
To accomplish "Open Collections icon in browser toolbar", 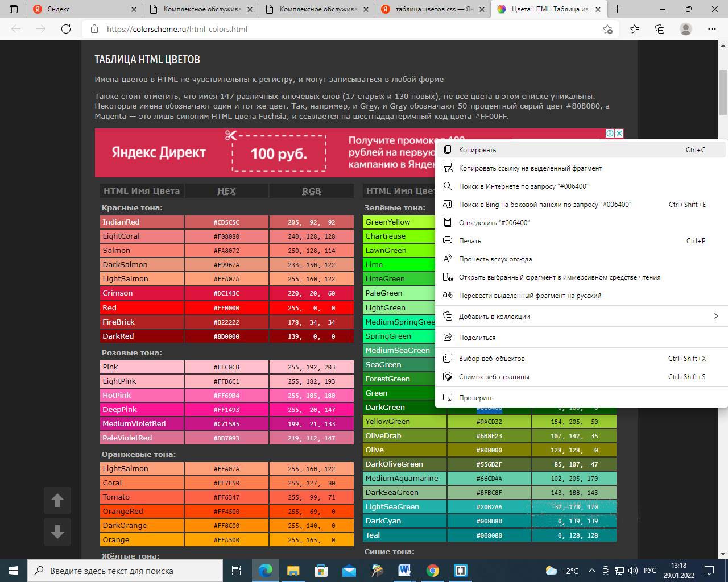I will pos(660,29).
